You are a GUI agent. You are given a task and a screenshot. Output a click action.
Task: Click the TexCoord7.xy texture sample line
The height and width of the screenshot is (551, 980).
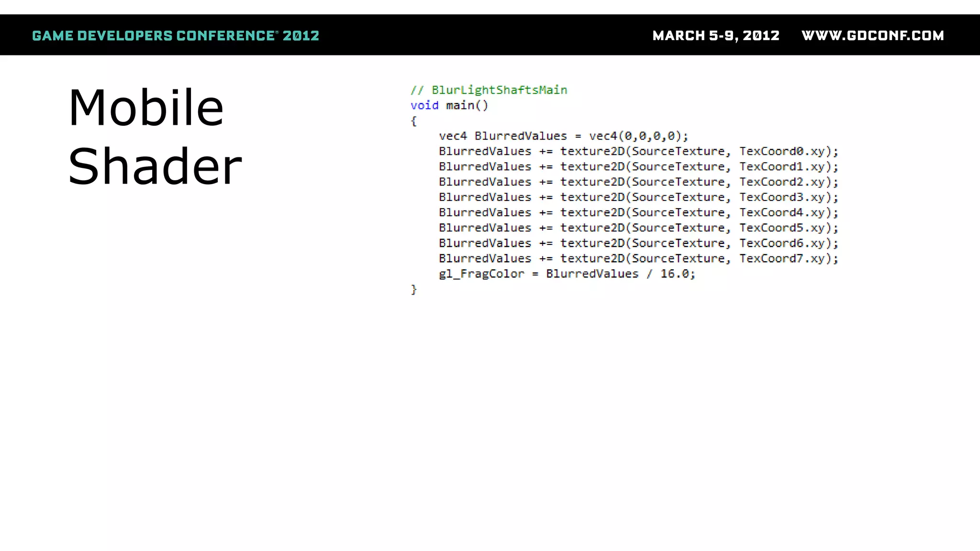(x=638, y=258)
